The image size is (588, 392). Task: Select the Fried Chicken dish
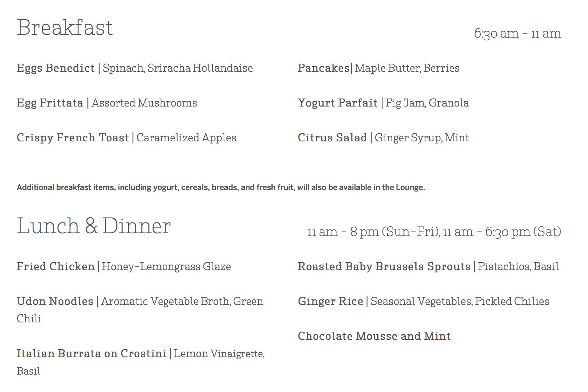tap(56, 266)
